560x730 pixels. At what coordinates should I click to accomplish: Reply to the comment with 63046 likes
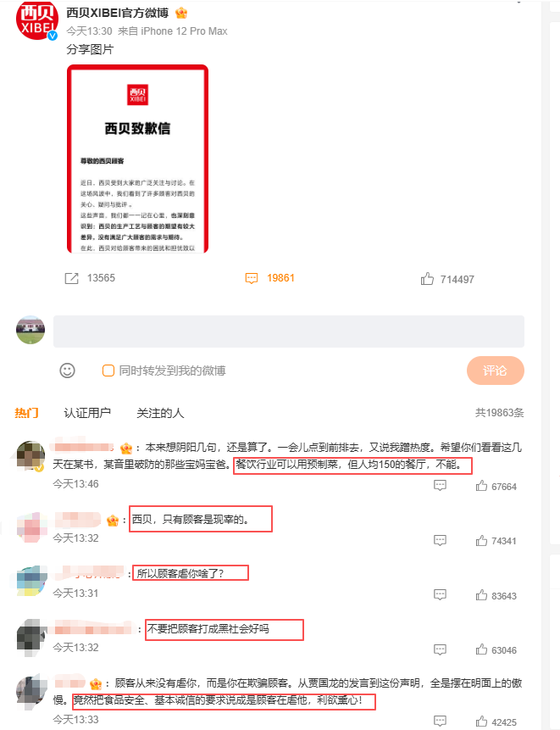point(440,650)
